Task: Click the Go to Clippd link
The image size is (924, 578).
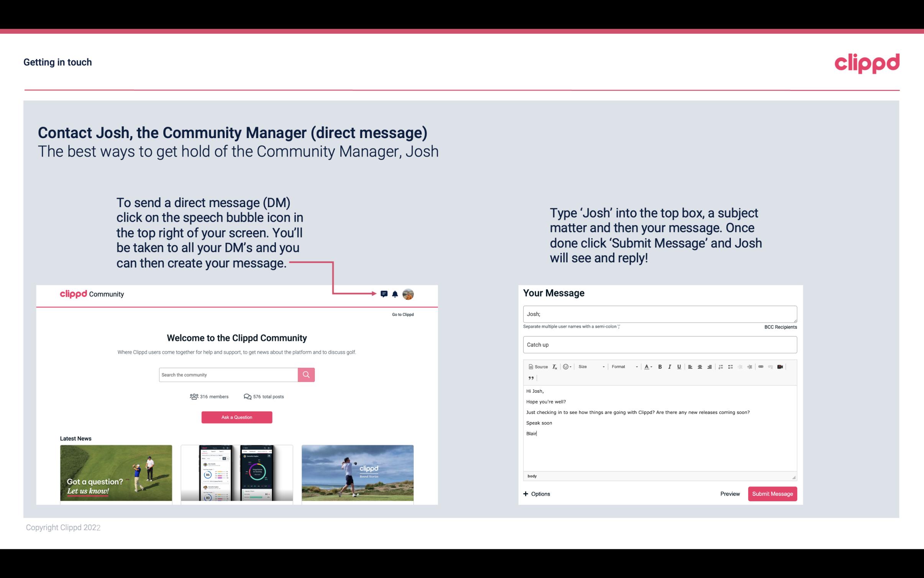Action: coord(402,314)
